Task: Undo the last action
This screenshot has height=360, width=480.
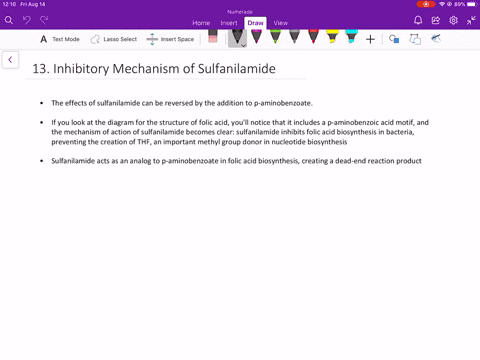Action: [x=27, y=20]
